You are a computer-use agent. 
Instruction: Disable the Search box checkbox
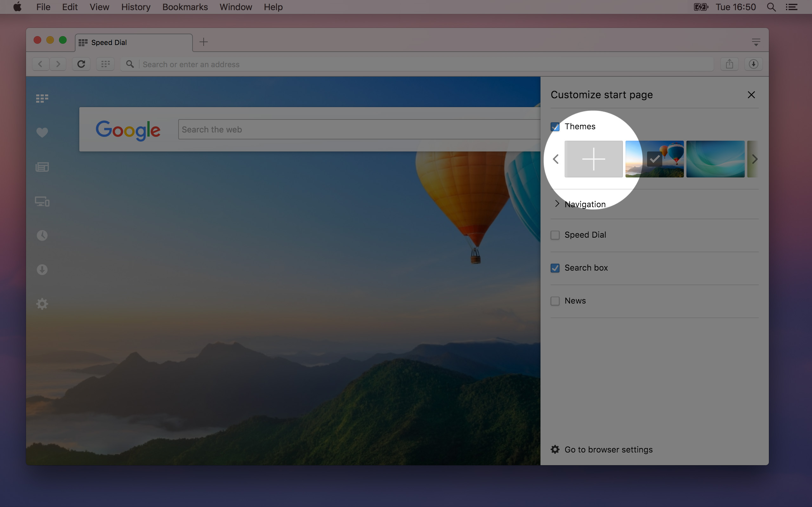[x=555, y=268]
